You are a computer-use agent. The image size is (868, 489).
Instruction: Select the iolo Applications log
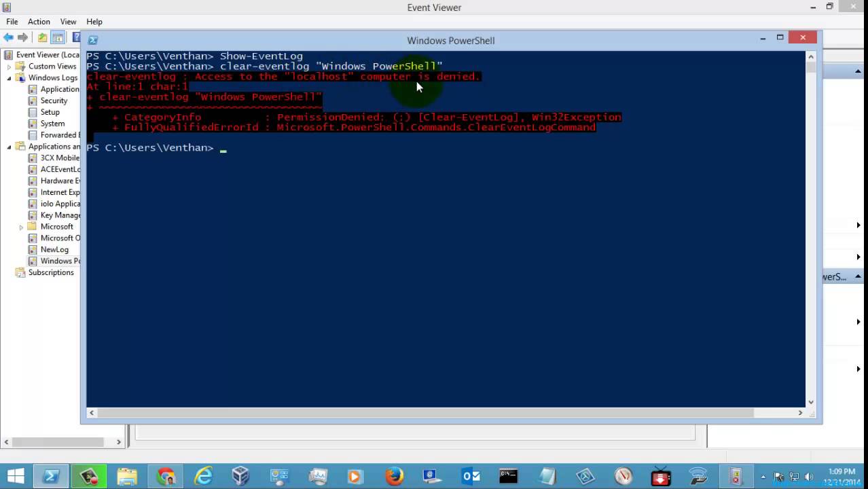coord(54,204)
